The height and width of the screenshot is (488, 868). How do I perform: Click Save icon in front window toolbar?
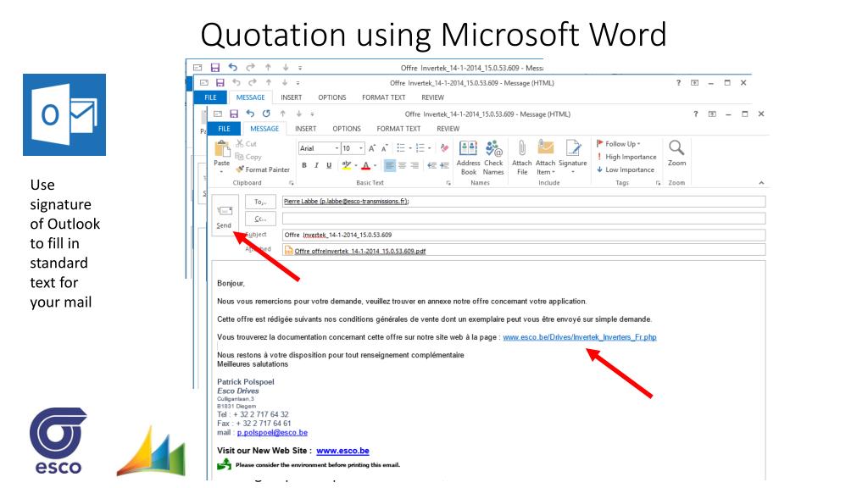pyautogui.click(x=234, y=114)
